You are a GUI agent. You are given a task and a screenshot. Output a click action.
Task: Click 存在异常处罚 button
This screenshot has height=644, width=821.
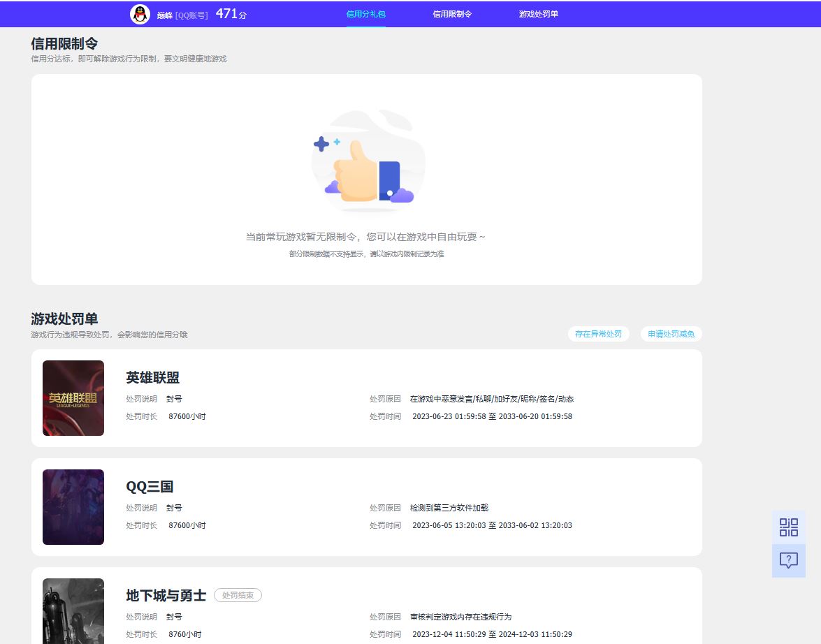[x=598, y=334]
